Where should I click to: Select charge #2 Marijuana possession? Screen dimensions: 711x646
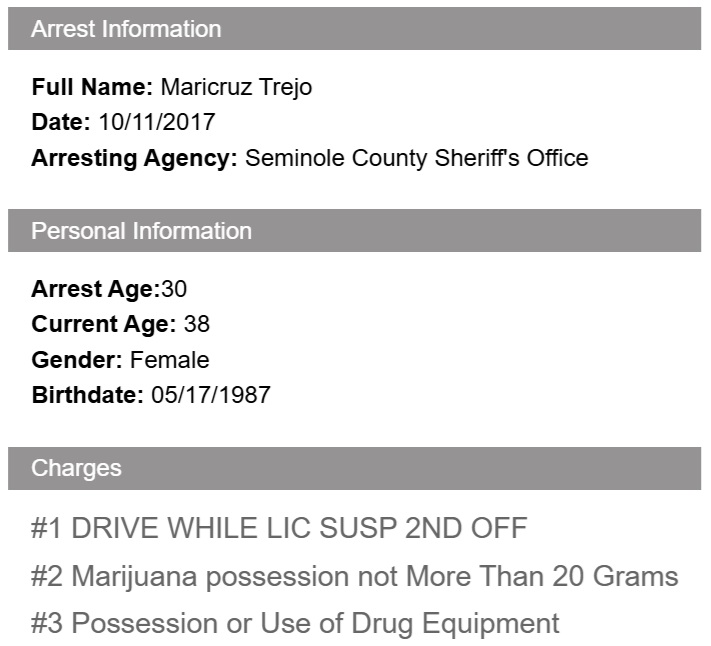coord(354,576)
